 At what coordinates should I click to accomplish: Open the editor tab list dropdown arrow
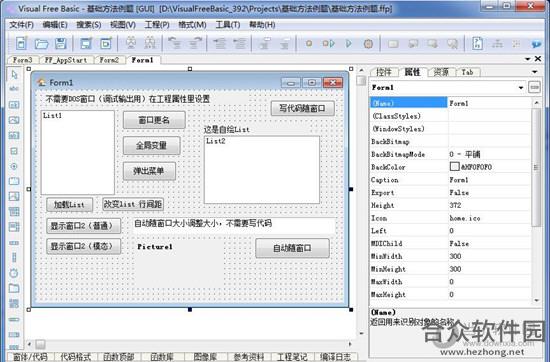(x=528, y=59)
